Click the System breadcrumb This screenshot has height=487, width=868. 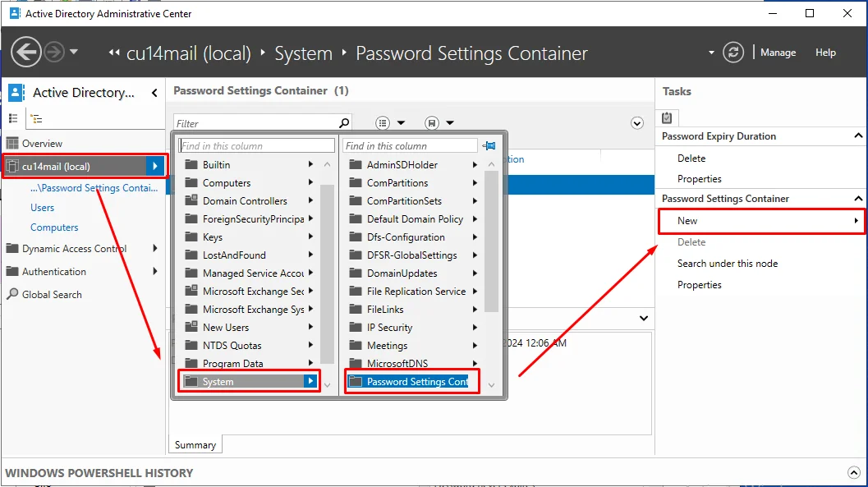point(303,53)
